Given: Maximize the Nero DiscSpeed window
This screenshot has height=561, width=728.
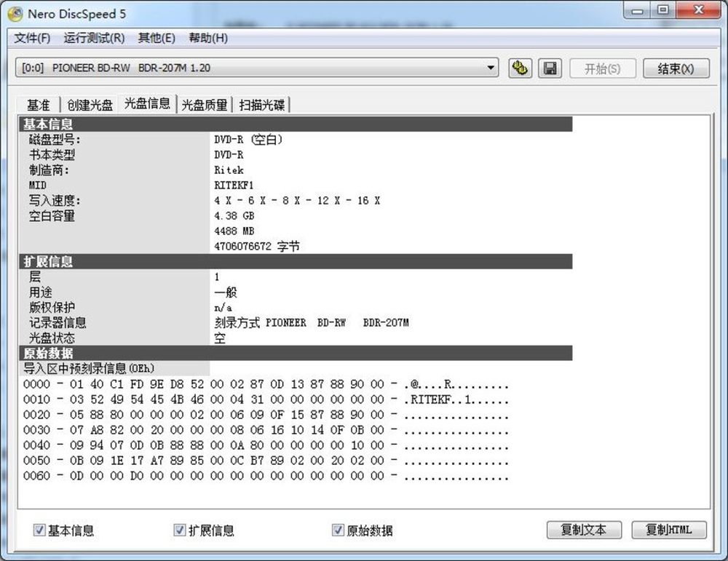Looking at the screenshot, I should pos(664,10).
